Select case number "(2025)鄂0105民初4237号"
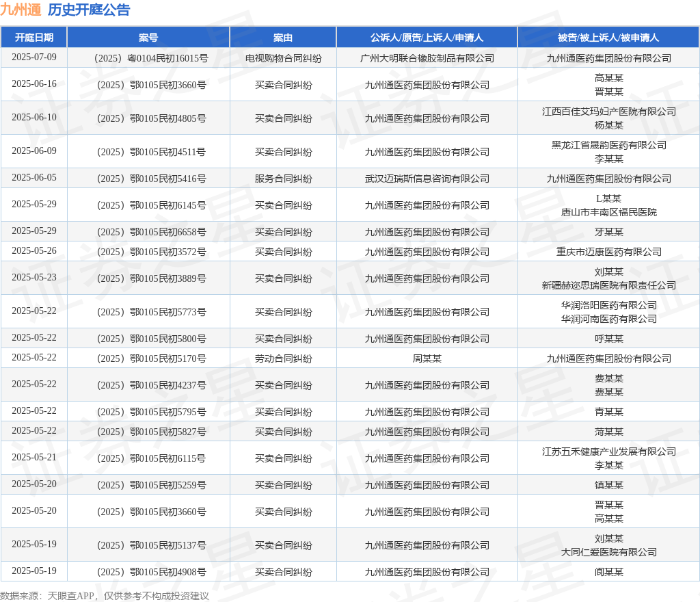The height and width of the screenshot is (602, 700). tap(151, 385)
